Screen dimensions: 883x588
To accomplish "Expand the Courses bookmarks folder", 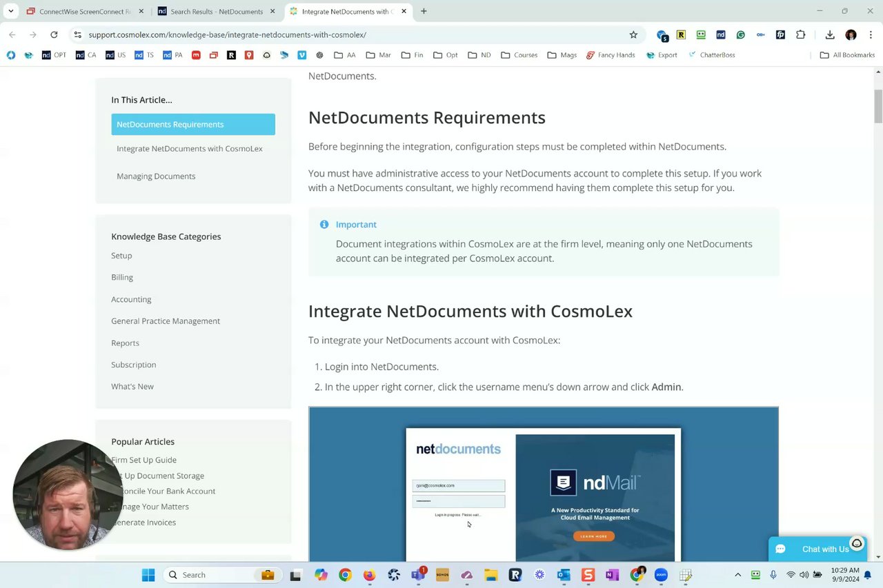I will point(519,55).
